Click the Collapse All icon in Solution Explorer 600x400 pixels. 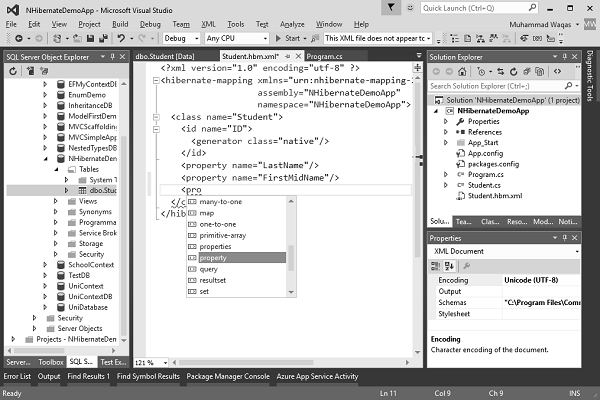point(527,72)
